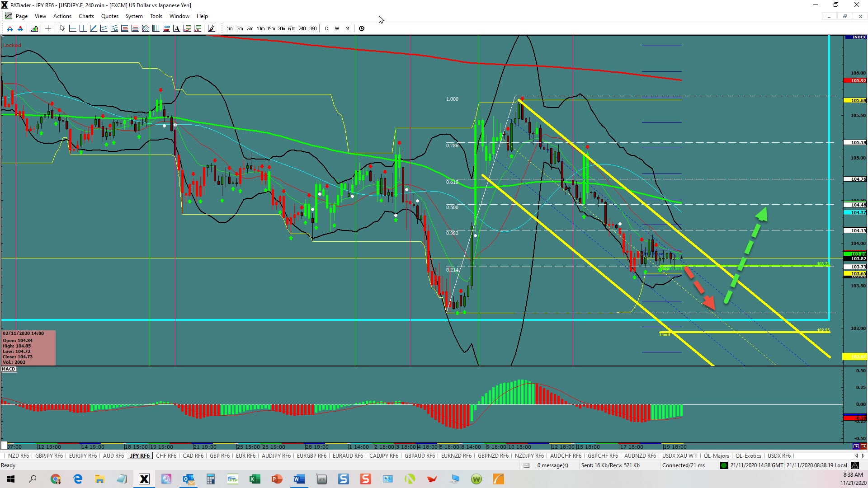Open Google Chrome from the taskbar
The height and width of the screenshot is (488, 868).
(56, 479)
